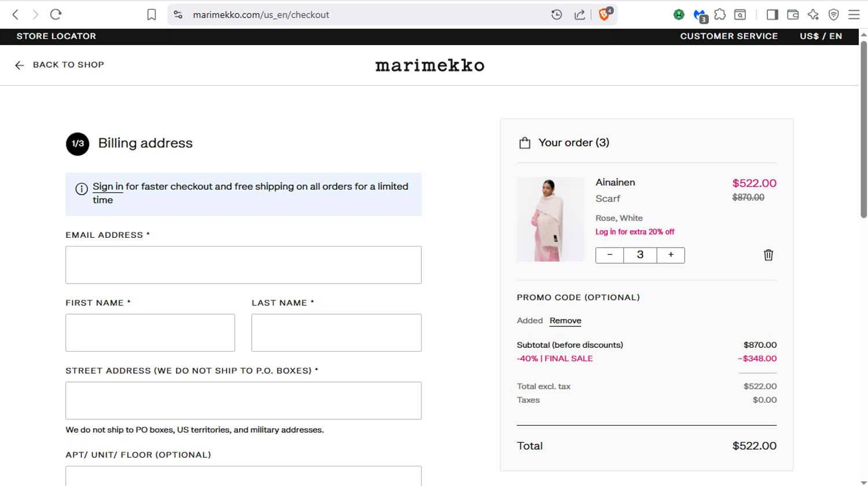The image size is (868, 486).
Task: Open the extensions puzzle icon
Action: (720, 14)
